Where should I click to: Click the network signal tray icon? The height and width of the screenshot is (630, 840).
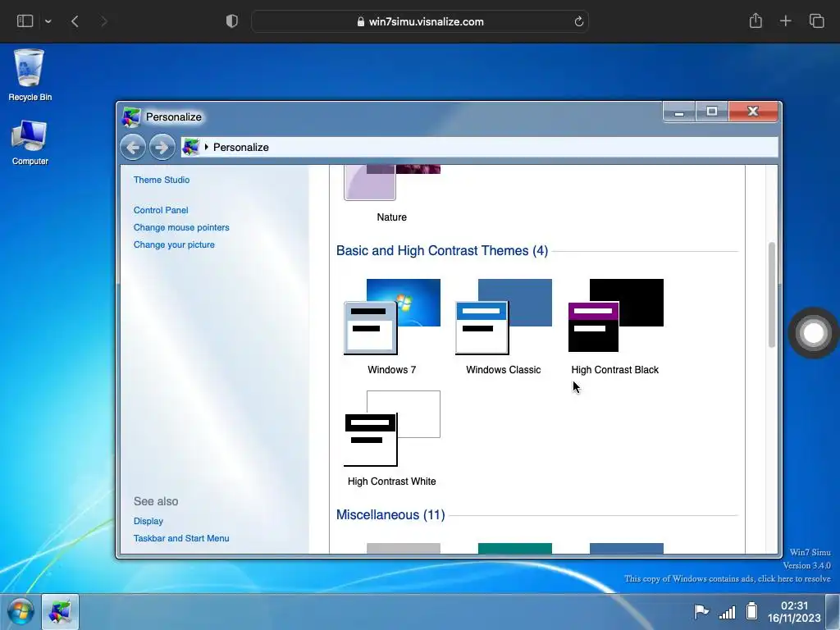(x=727, y=611)
